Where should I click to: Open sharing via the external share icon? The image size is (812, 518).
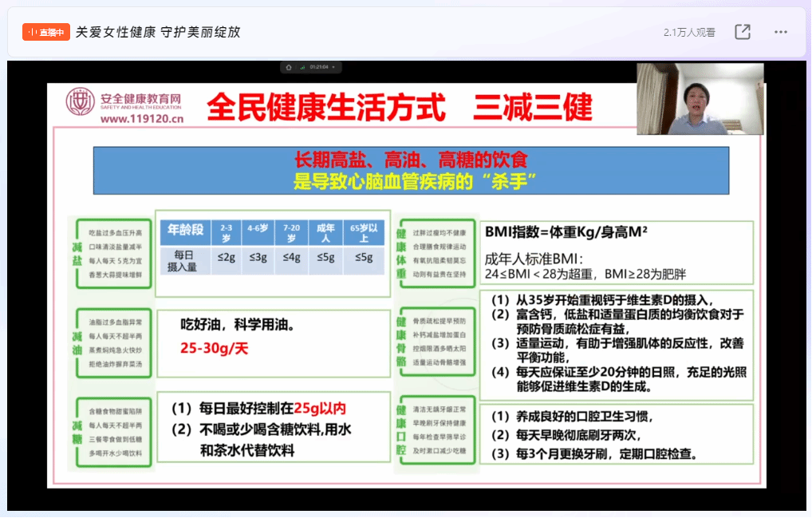click(x=743, y=31)
